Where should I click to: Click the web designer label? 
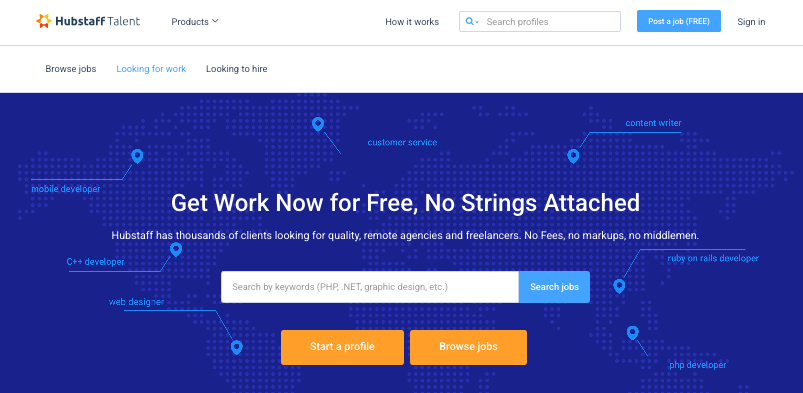[136, 302]
